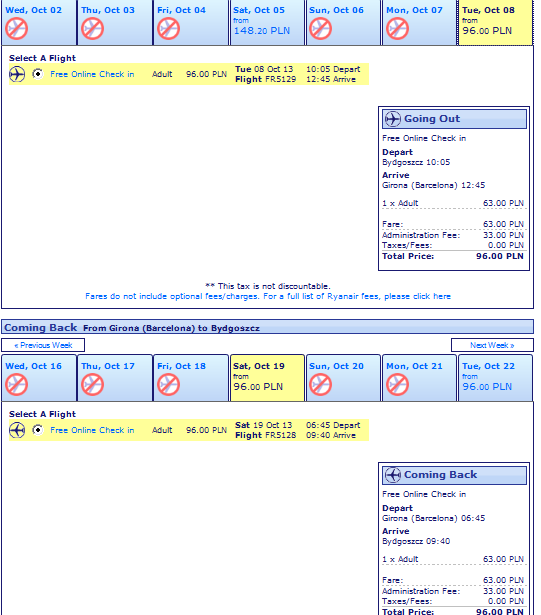Click plane icon in Coming Back summary header
The width and height of the screenshot is (541, 615).
[393, 475]
